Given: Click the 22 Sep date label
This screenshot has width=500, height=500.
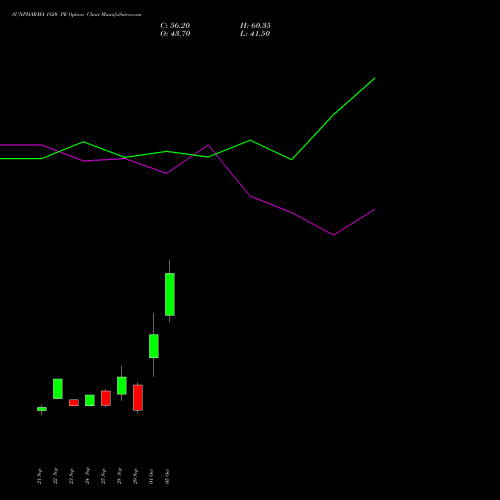Looking at the screenshot, I should [55, 476].
